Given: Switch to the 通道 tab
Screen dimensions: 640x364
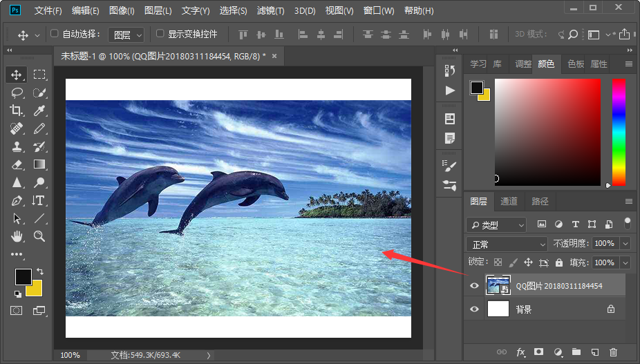Looking at the screenshot, I should 509,201.
